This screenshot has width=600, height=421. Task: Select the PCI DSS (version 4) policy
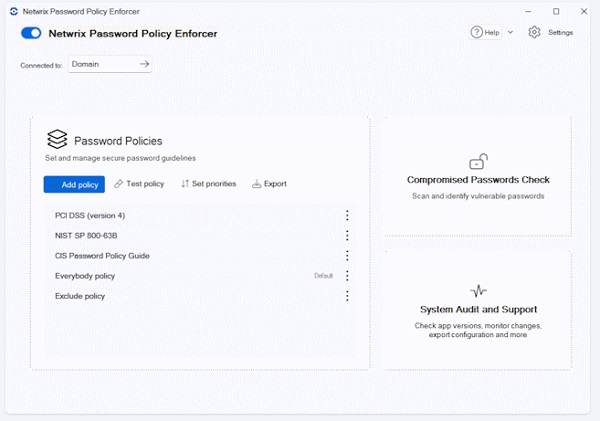tap(90, 216)
